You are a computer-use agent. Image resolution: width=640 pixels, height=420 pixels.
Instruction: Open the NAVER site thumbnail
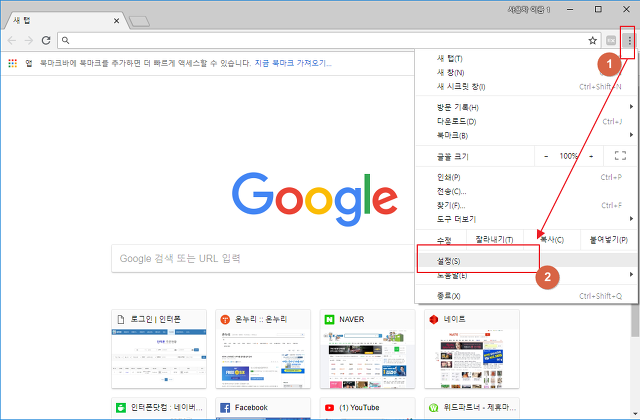tap(367, 349)
